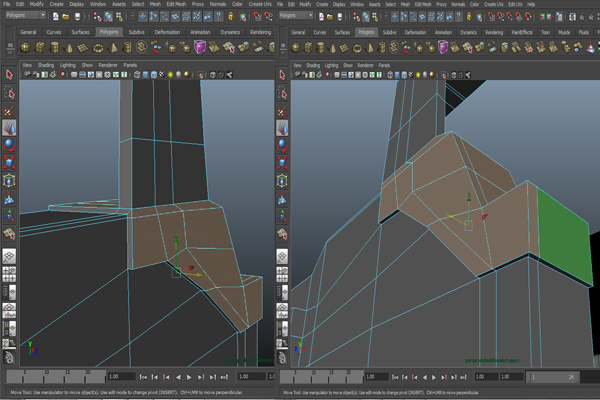This screenshot has width=600, height=400.
Task: Click green highlighted face in right viewport
Action: pyautogui.click(x=564, y=235)
